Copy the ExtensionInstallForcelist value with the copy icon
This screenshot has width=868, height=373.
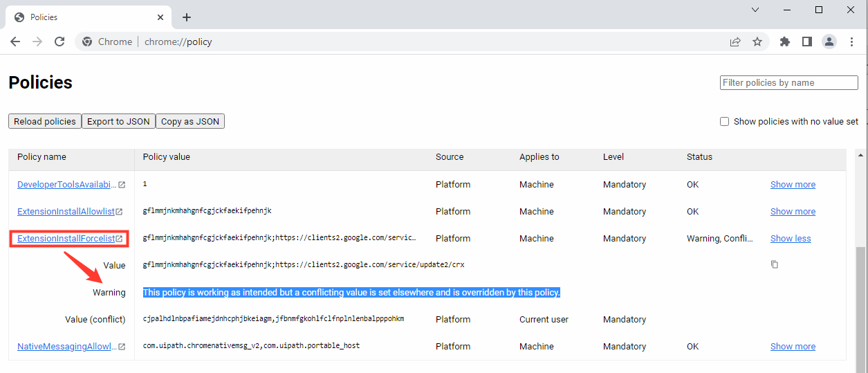(775, 264)
